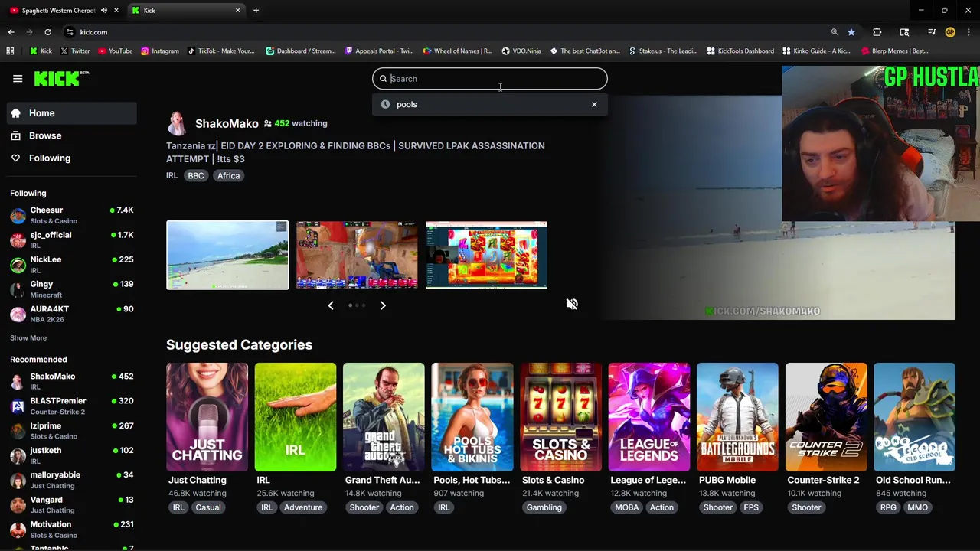Viewport: 980px width, 551px height.
Task: Open Slots & Casino category
Action: click(560, 417)
